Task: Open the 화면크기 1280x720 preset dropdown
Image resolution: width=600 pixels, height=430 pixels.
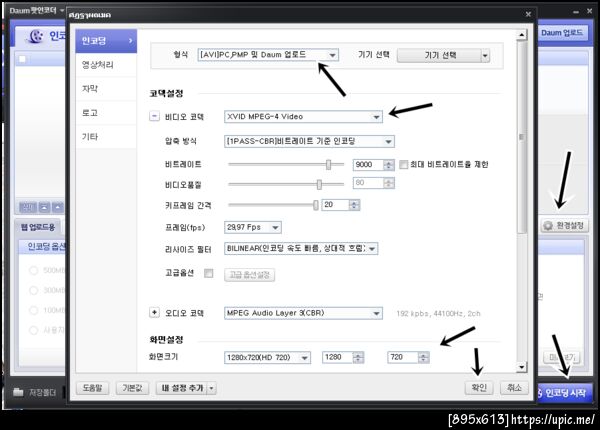Action: [267, 357]
